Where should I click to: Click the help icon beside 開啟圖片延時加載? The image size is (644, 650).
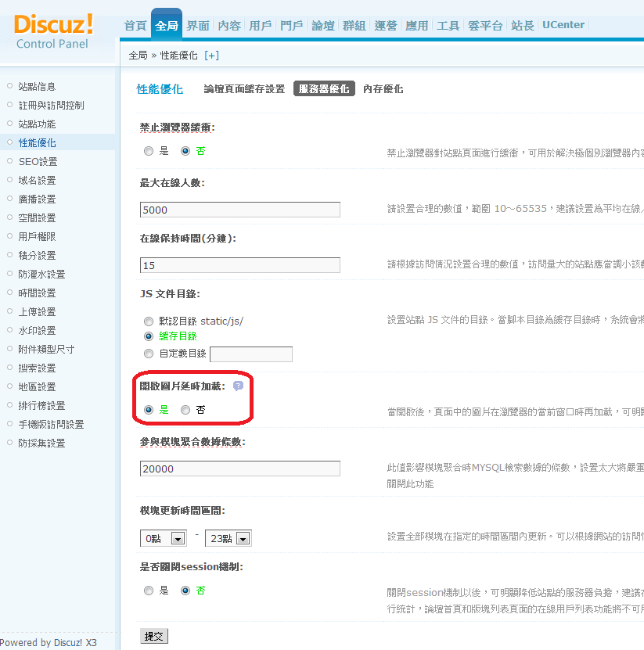pos(238,386)
